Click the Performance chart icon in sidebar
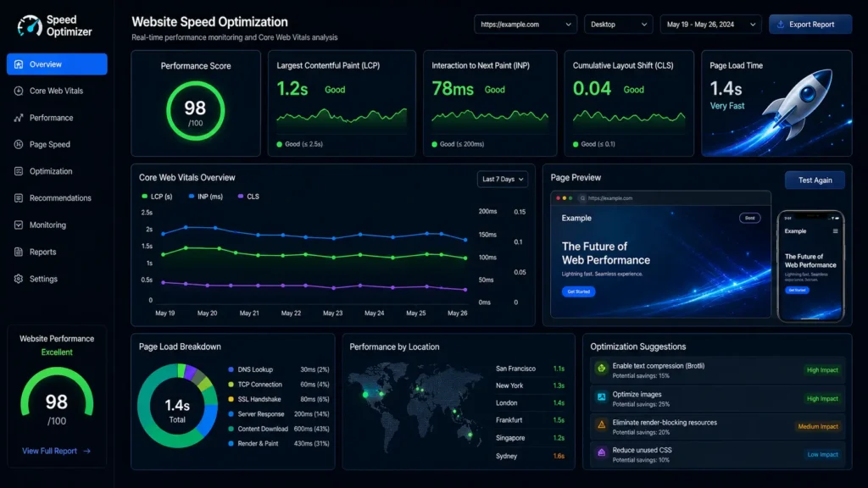 click(x=19, y=118)
